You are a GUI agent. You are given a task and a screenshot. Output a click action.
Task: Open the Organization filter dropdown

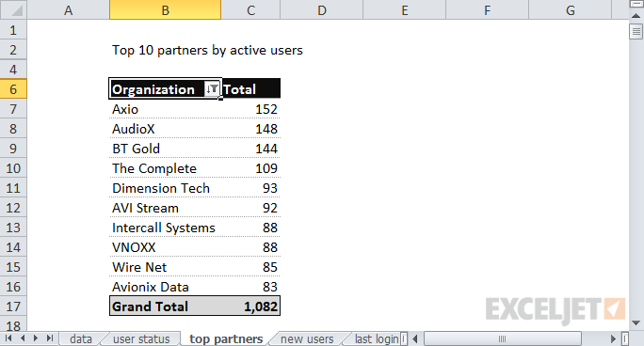(212, 88)
